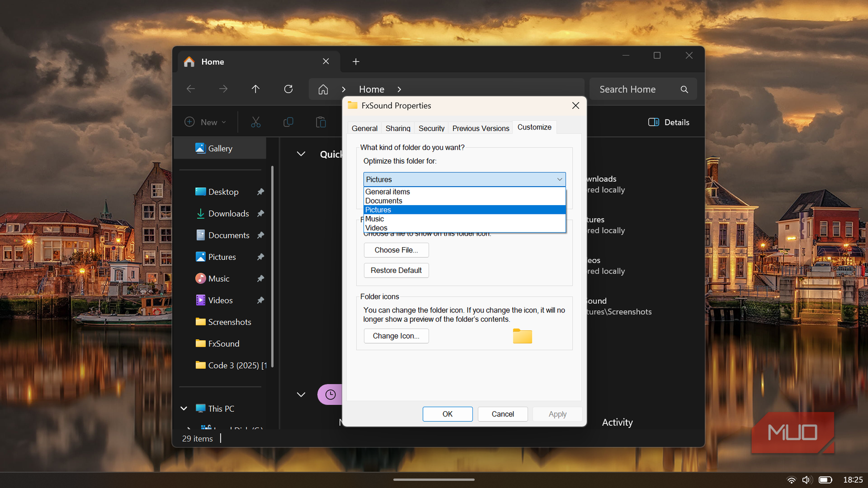Switch to the Security tab
The width and height of the screenshot is (868, 488).
click(431, 128)
